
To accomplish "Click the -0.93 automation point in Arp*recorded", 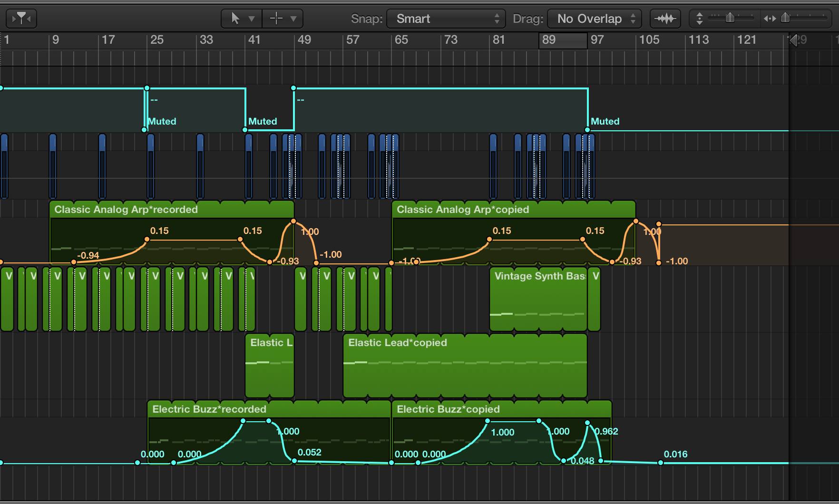I will tap(270, 262).
